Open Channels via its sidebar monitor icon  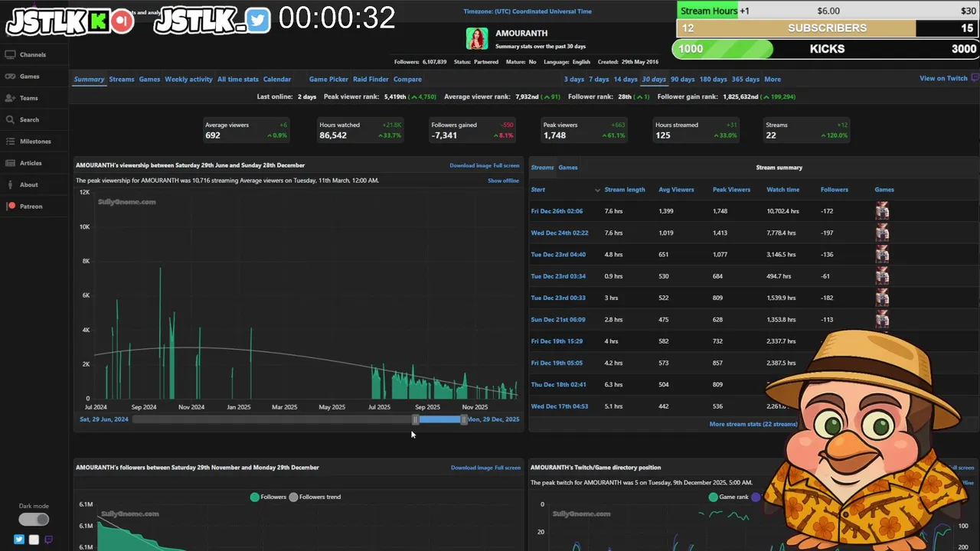(x=10, y=55)
